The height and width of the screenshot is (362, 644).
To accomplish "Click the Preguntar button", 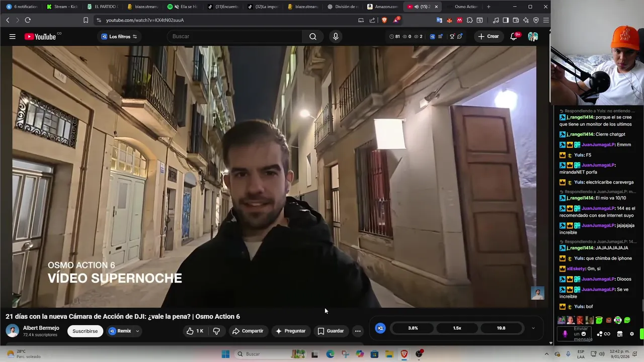I will click(x=290, y=331).
